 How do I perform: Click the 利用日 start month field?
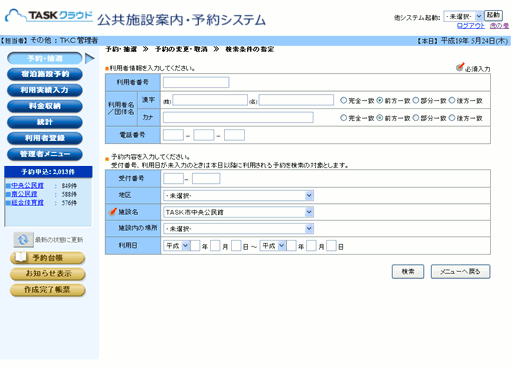coord(215,246)
